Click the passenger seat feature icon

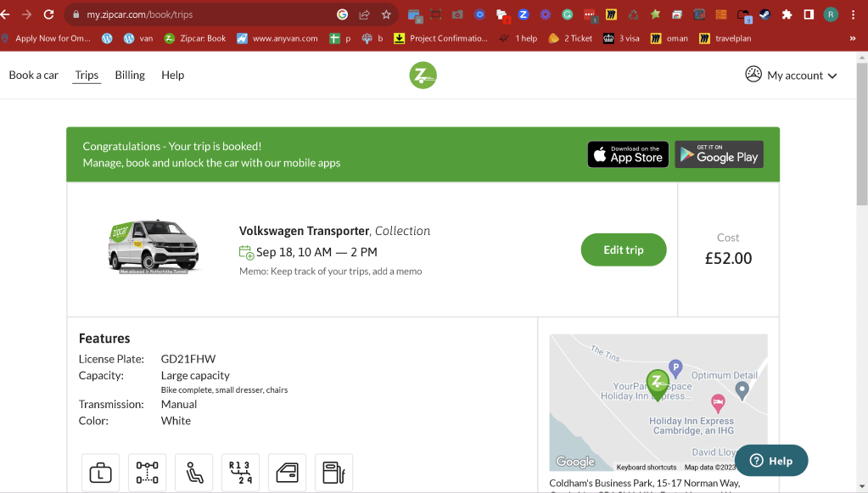coord(193,473)
